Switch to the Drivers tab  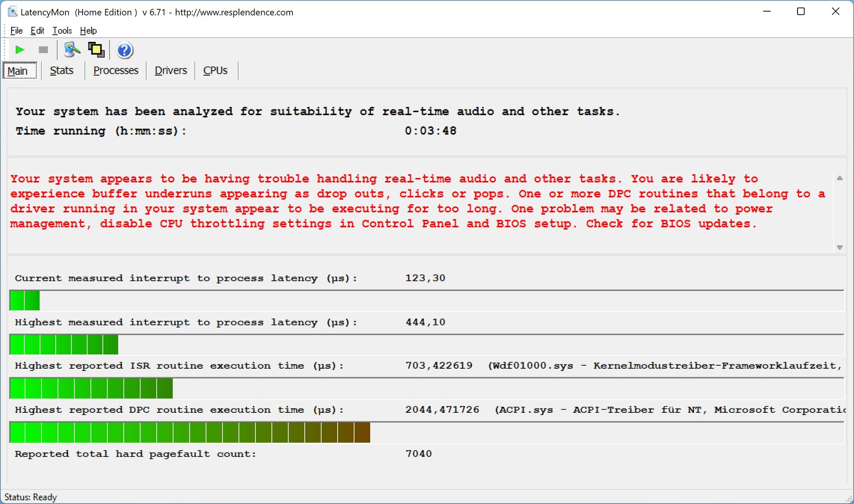coord(170,71)
